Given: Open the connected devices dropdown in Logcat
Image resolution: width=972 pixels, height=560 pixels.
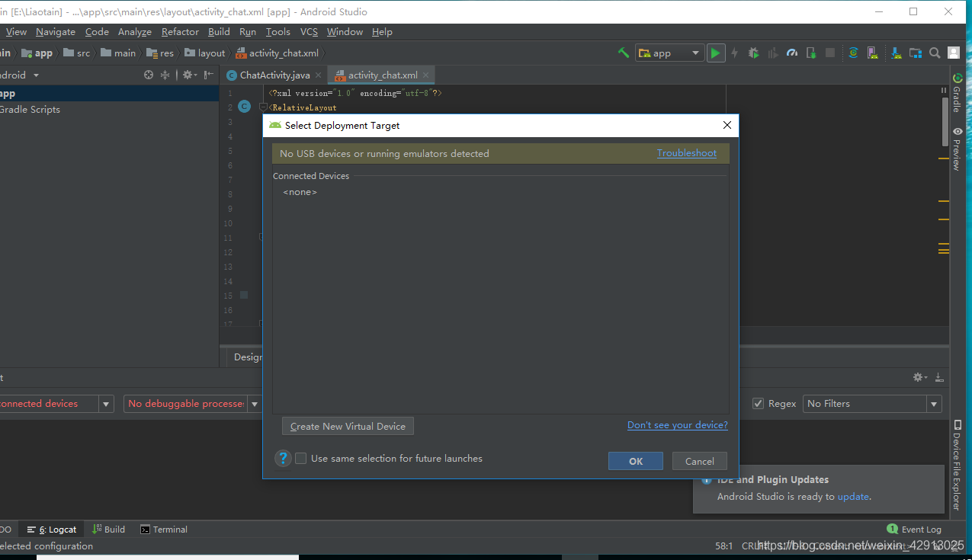Looking at the screenshot, I should point(107,404).
